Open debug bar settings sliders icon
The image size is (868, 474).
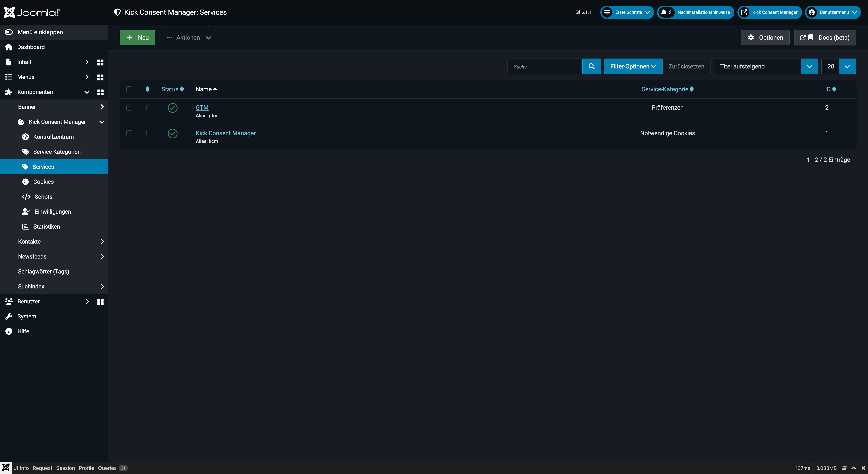click(x=844, y=468)
